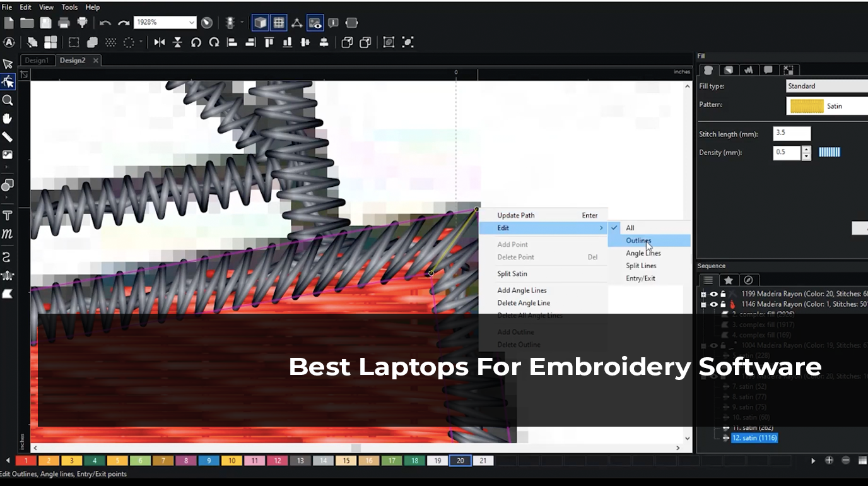Viewport: 868px width, 486px height.
Task: Toggle visibility eye of 1199 Madeira Rayon
Action: pyautogui.click(x=714, y=294)
